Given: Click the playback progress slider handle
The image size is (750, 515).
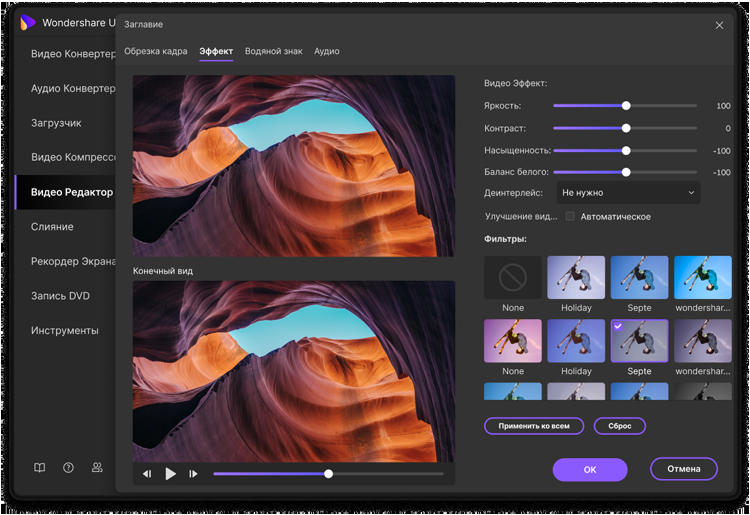Looking at the screenshot, I should (329, 474).
